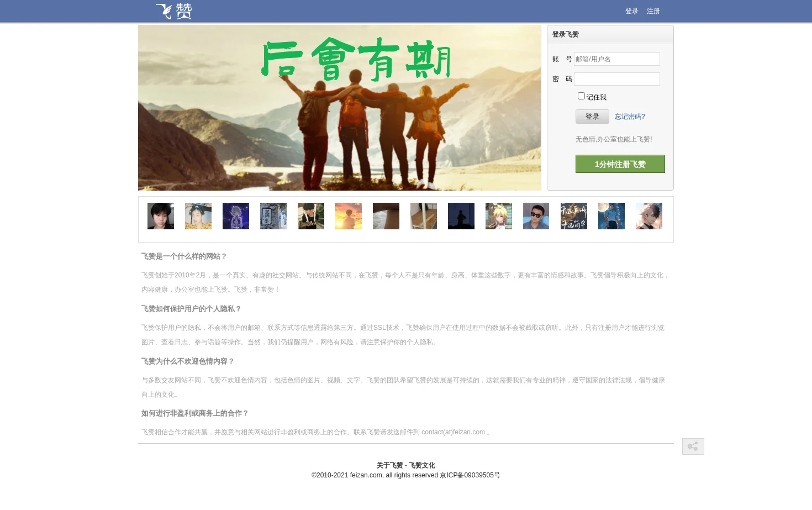Click the 飞赞文化 footer link
Screen dimensions: 812x510
(x=422, y=465)
